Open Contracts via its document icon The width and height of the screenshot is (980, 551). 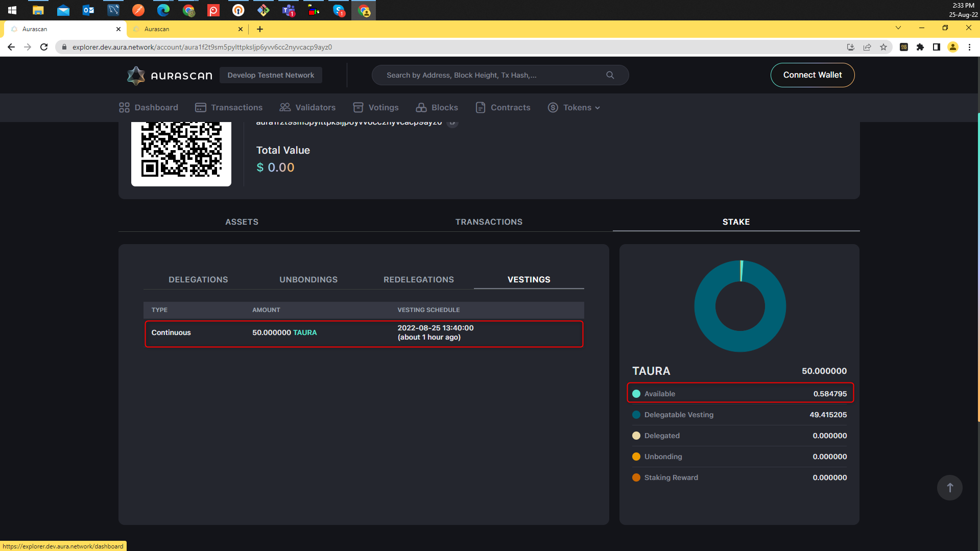point(480,107)
